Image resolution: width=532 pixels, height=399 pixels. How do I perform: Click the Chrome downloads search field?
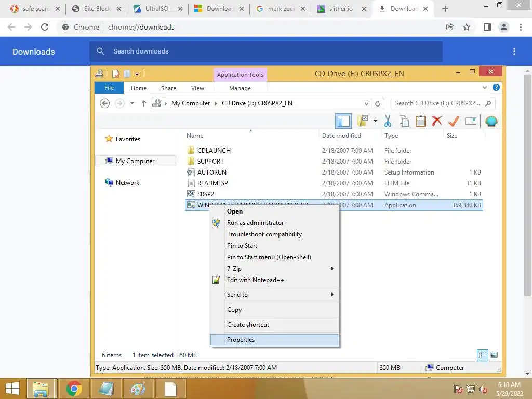tap(266, 51)
